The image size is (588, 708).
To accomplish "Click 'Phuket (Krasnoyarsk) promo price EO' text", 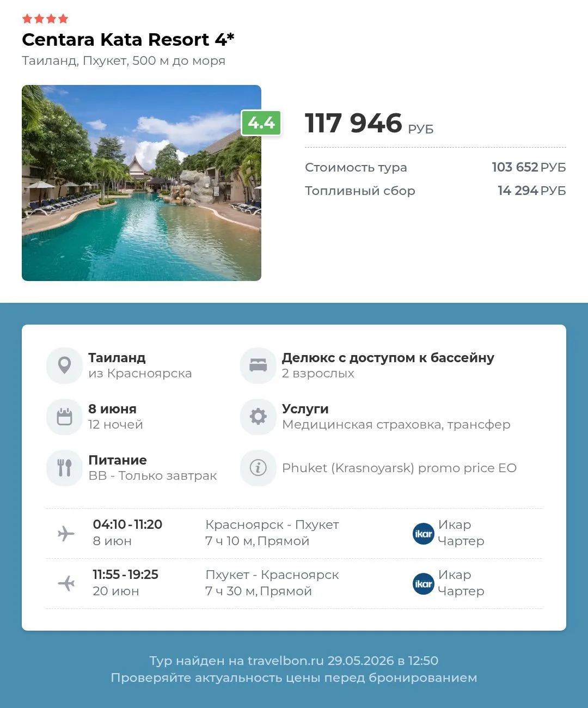I will pyautogui.click(x=399, y=468).
